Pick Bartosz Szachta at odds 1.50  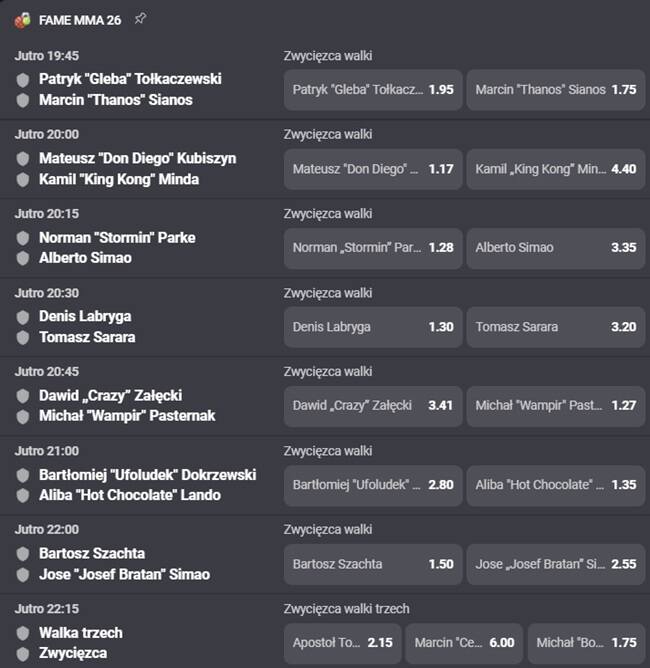coord(373,564)
